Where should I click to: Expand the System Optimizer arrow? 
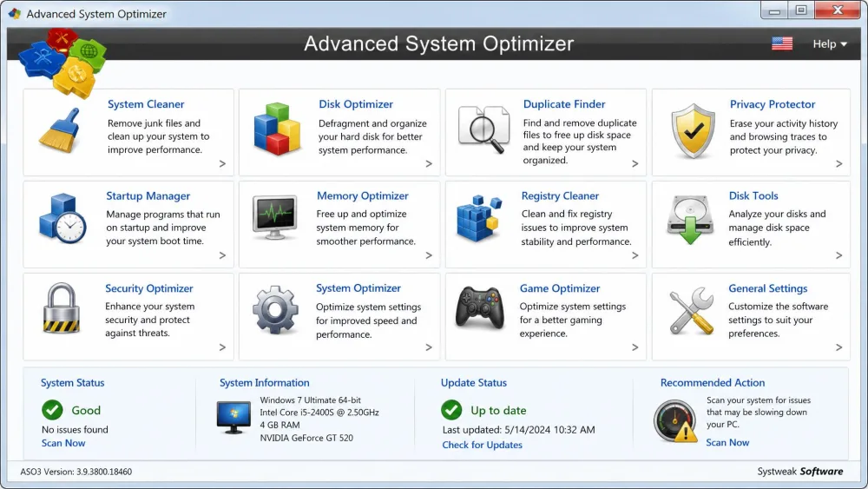click(429, 347)
